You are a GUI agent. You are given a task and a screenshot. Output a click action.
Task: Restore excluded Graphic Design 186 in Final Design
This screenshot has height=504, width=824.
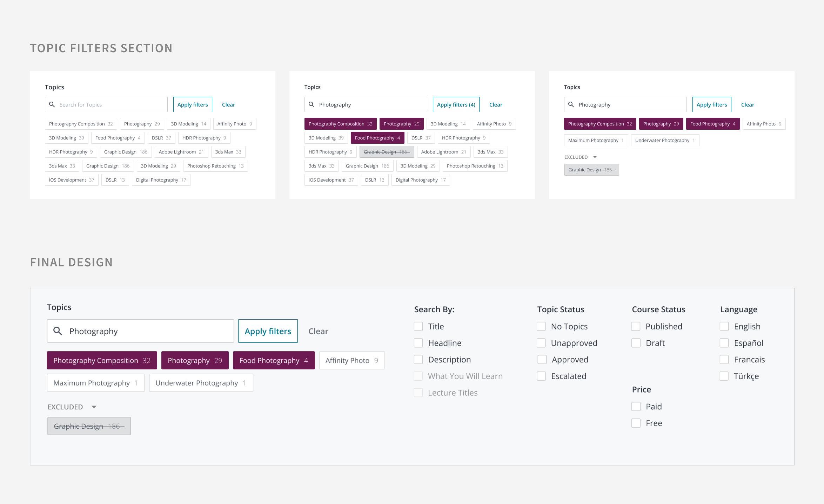point(89,426)
